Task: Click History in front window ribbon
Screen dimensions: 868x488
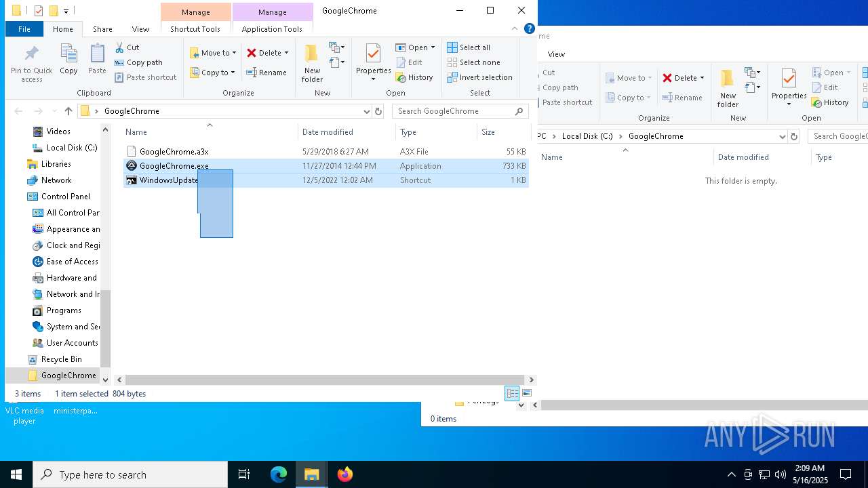Action: [414, 77]
